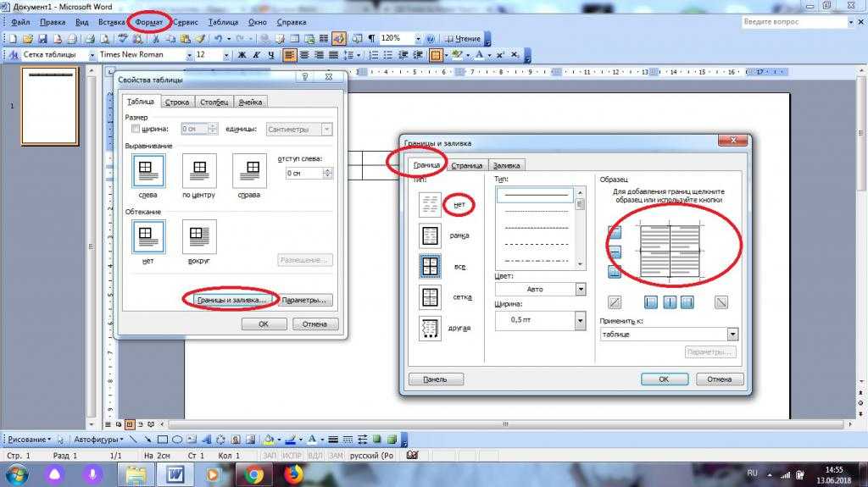868x487 pixels.
Task: Open the 'Формат' menu
Action: pyautogui.click(x=149, y=23)
